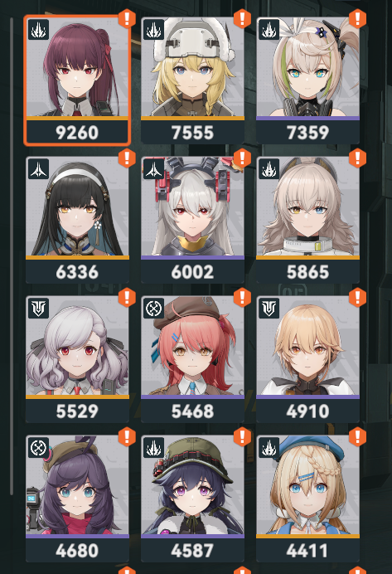Click the crosshair class icon on the 5468 card
This screenshot has width=392, height=574.
[153, 308]
